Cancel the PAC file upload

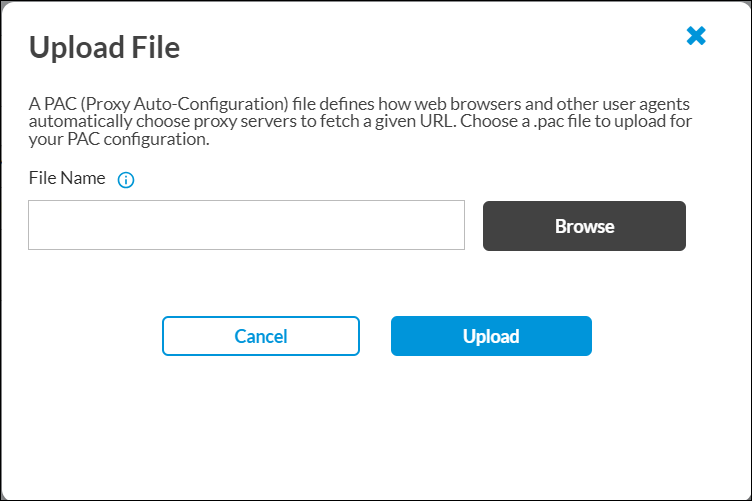pos(260,336)
